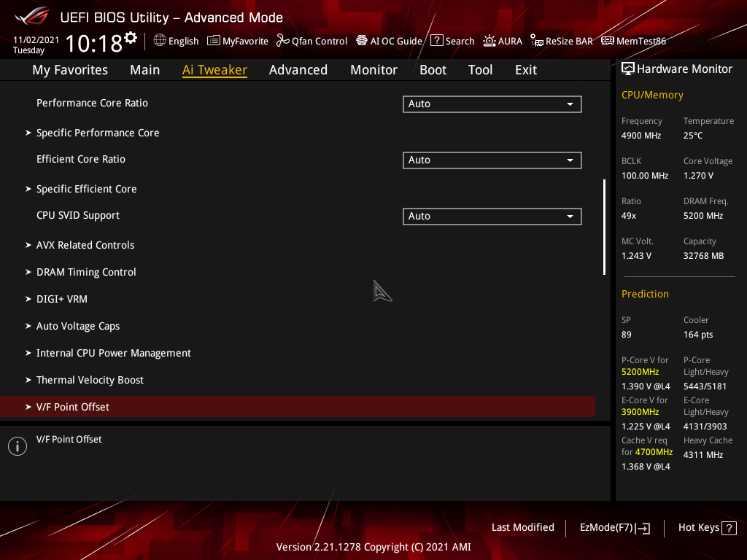Expand Specific Performance Core submenu
The width and height of the screenshot is (747, 560).
98,133
